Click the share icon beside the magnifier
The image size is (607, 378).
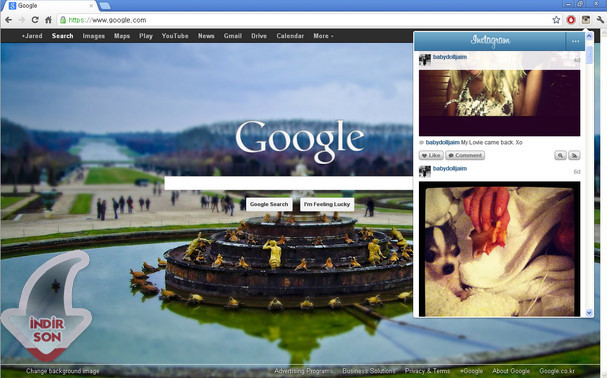(574, 155)
